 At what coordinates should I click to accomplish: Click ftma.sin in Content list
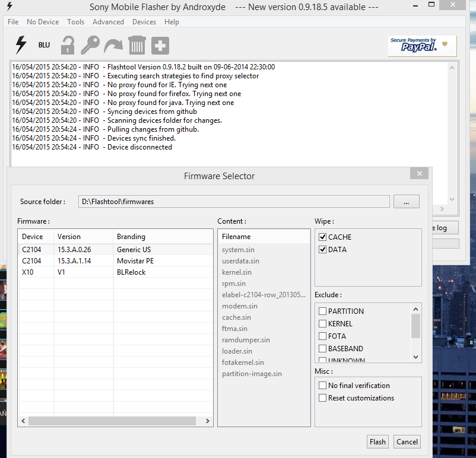click(234, 329)
